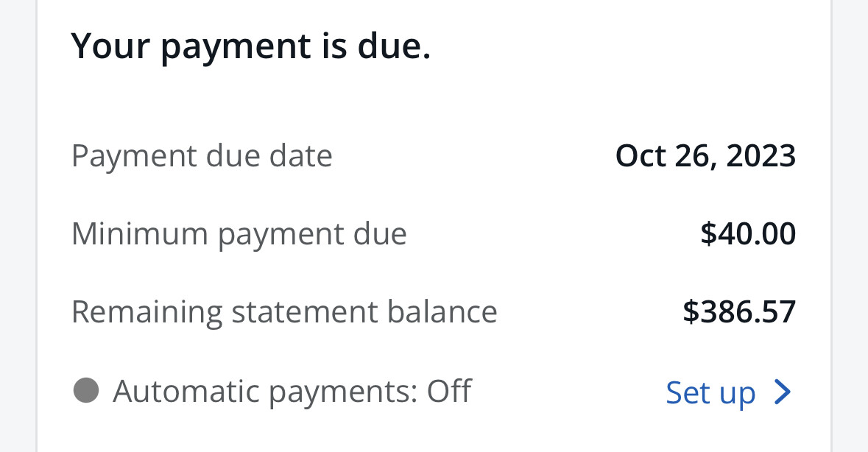Click the word "payment" in the heading
The width and height of the screenshot is (868, 452).
pos(236,47)
